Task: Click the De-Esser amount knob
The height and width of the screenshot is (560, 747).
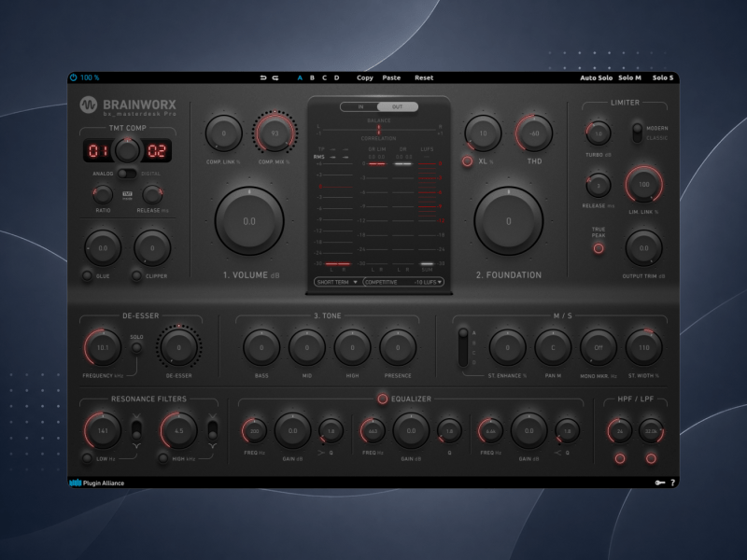Action: (x=178, y=347)
